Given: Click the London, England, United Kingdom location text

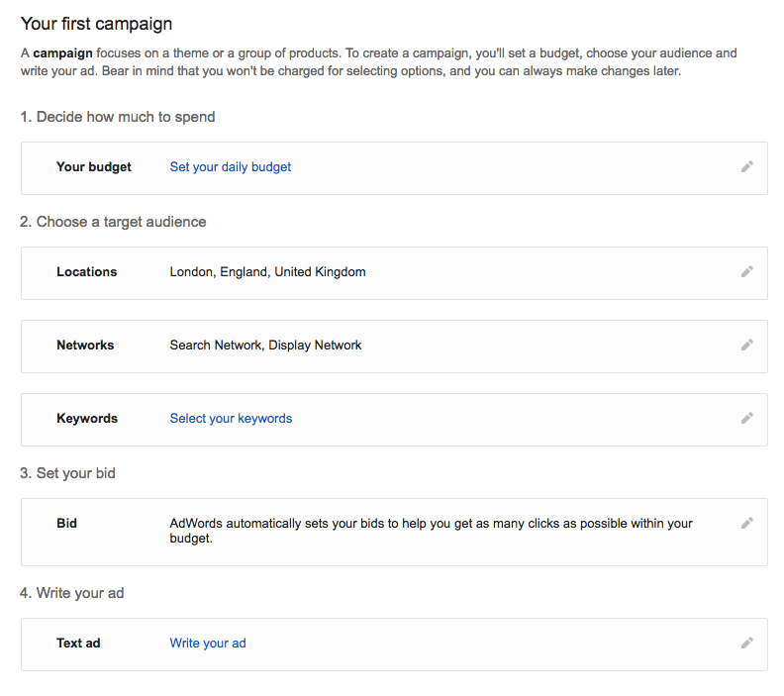Looking at the screenshot, I should pyautogui.click(x=267, y=272).
